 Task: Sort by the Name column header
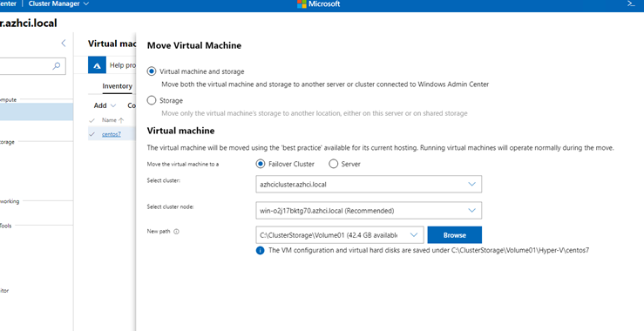112,120
